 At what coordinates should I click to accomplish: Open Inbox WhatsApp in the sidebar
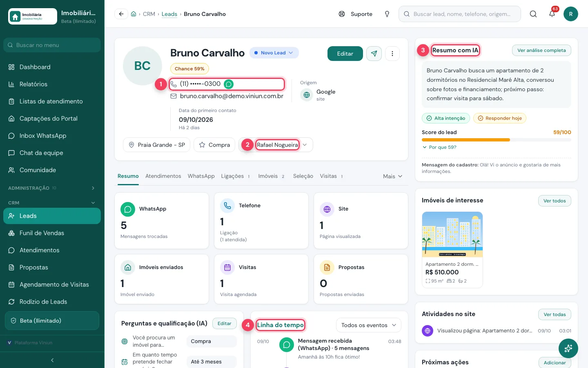[x=52, y=136]
